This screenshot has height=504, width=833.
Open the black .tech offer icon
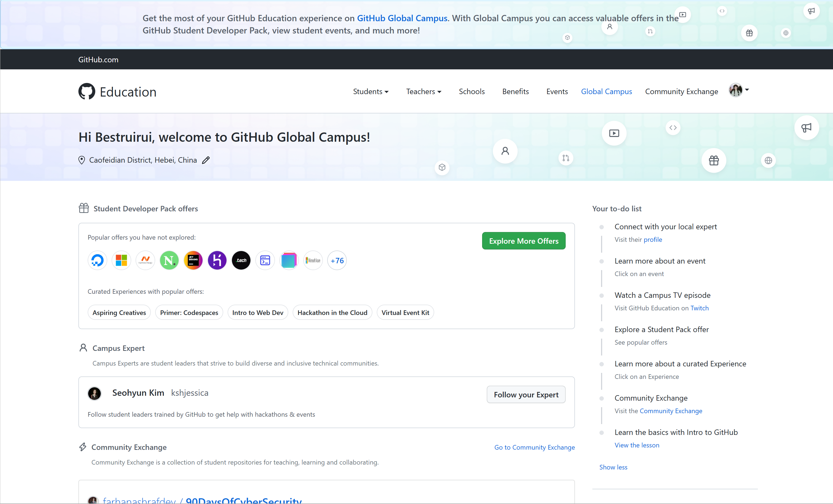[x=241, y=261]
